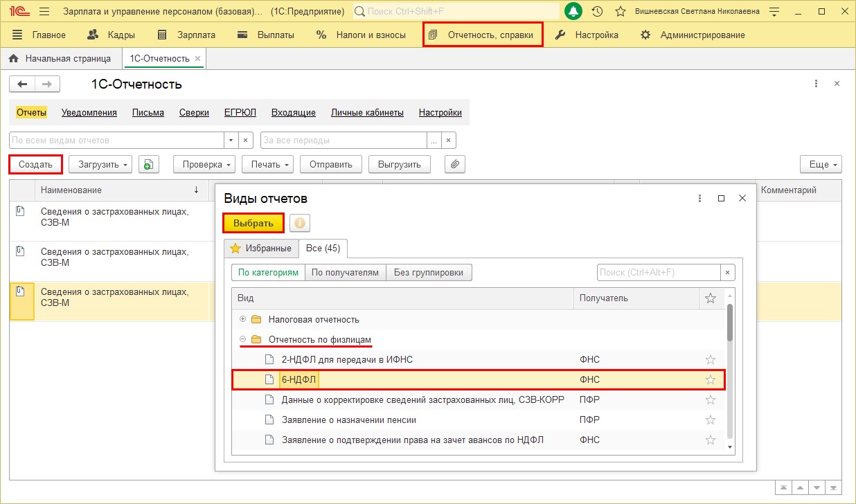Open the history clock icon

click(x=597, y=12)
